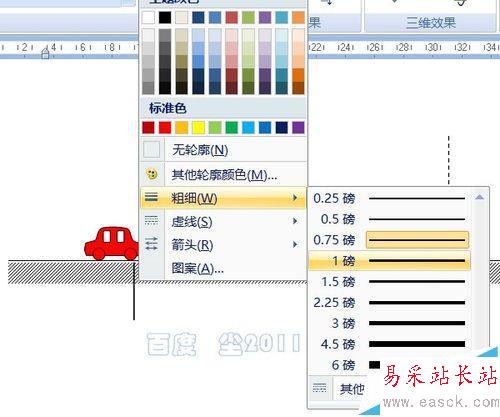Image resolution: width=500 pixels, height=417 pixels.
Task: Choose 0.75 磅 line weight
Action: tap(389, 240)
